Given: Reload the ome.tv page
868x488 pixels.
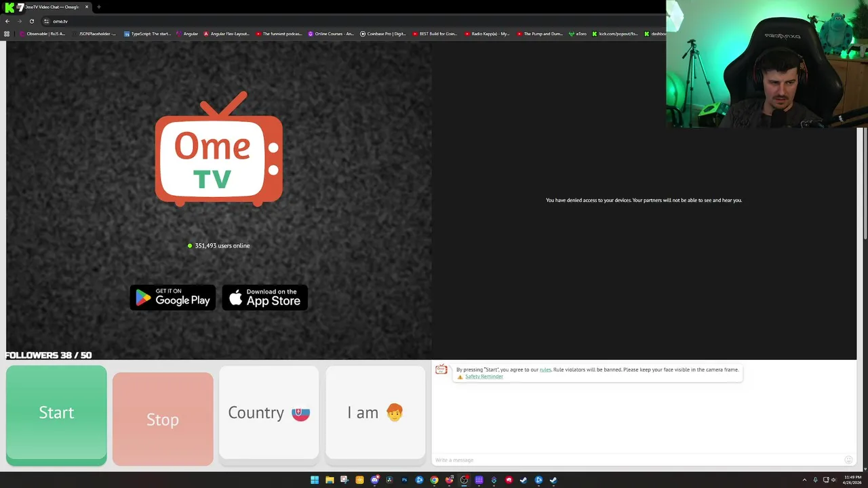Looking at the screenshot, I should [x=31, y=21].
